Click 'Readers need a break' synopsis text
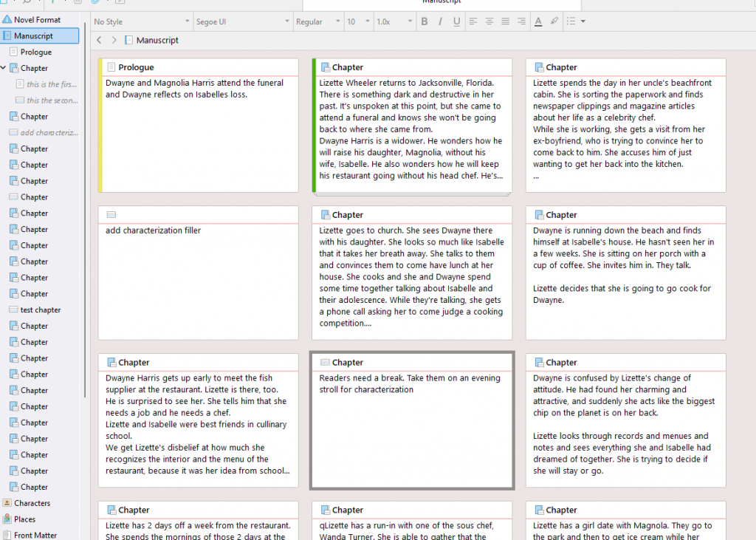Viewport: 756px width, 540px height. tap(410, 383)
